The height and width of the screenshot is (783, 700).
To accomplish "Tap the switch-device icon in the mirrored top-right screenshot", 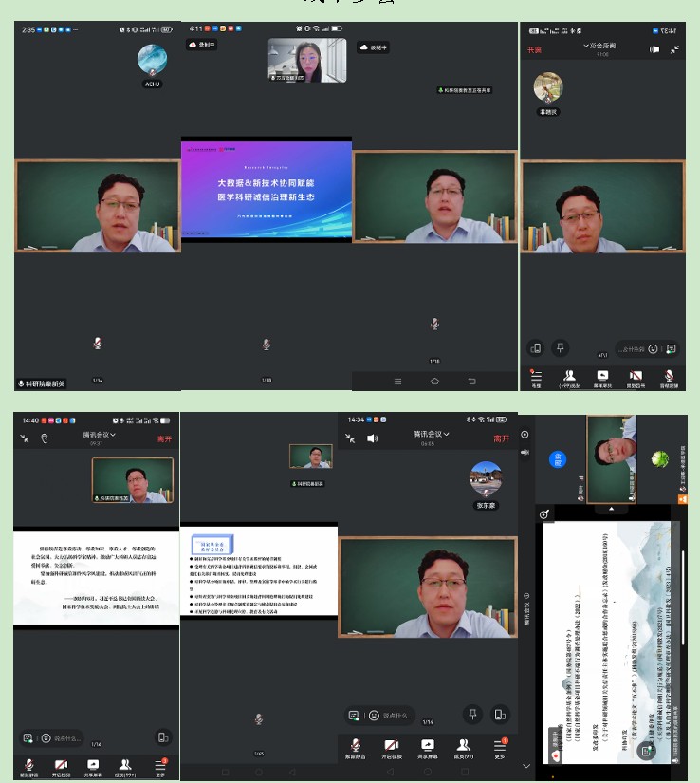I will pyautogui.click(x=536, y=348).
